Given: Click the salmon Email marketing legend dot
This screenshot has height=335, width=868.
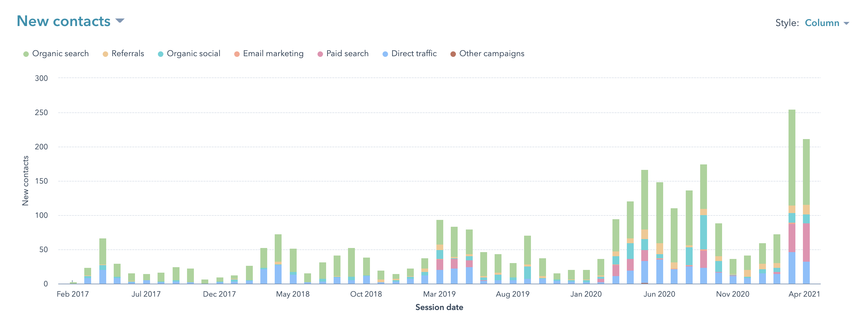Looking at the screenshot, I should pyautogui.click(x=237, y=54).
